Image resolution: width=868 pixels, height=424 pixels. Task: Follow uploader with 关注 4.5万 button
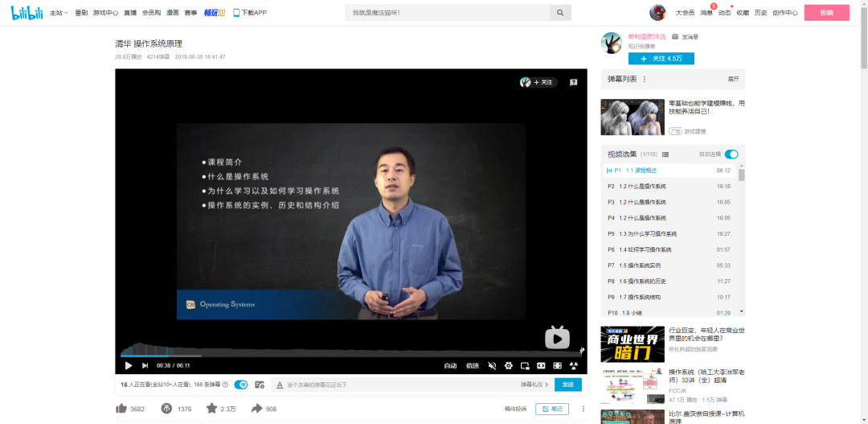[x=661, y=59]
